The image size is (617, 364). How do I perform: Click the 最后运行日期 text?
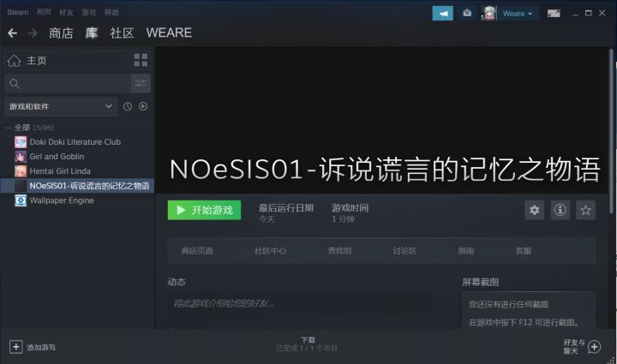click(286, 208)
